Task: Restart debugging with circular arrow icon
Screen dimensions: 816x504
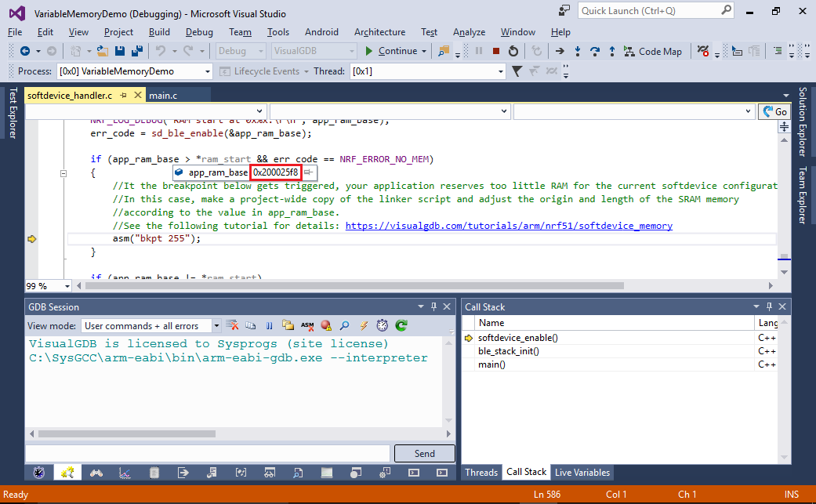Action: (513, 51)
